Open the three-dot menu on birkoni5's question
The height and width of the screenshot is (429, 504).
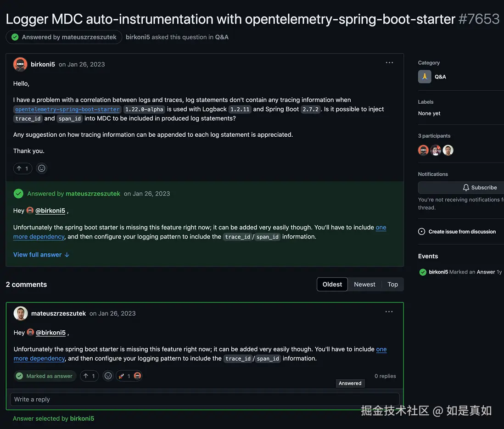[x=389, y=63]
